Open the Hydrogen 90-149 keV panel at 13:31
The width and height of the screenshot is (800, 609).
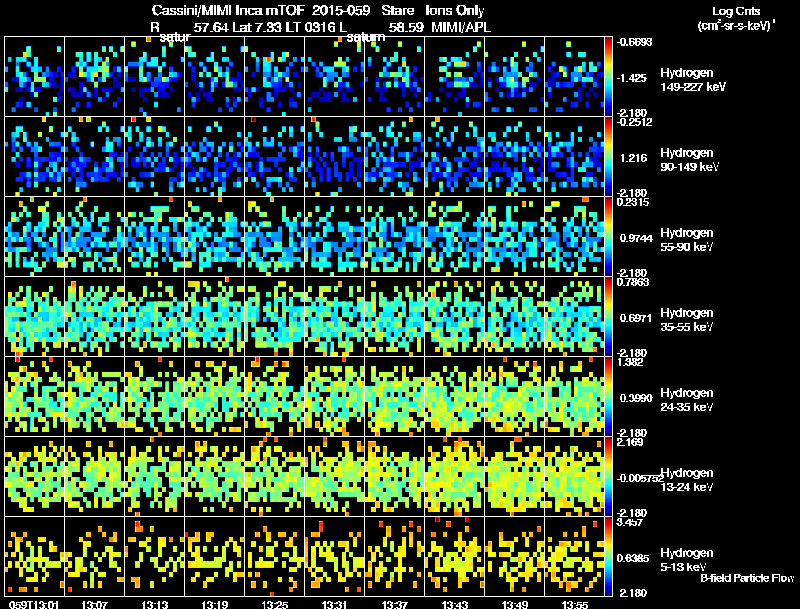[x=335, y=156]
